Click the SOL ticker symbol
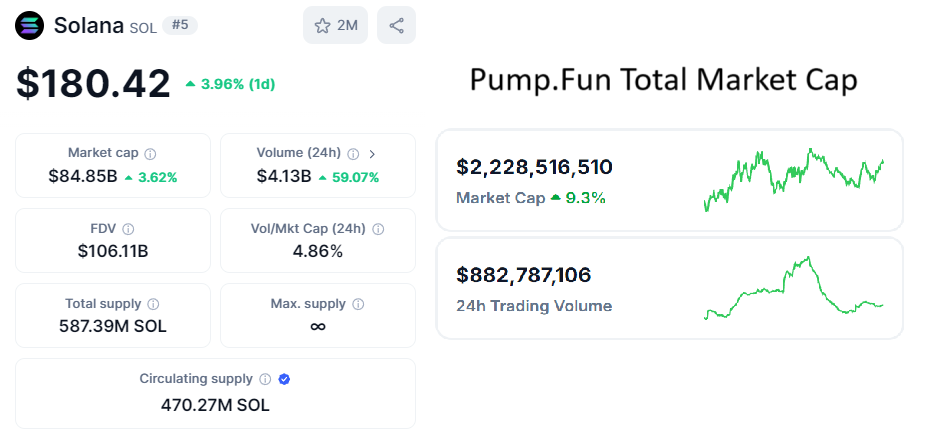Image resolution: width=925 pixels, height=438 pixels. [143, 28]
